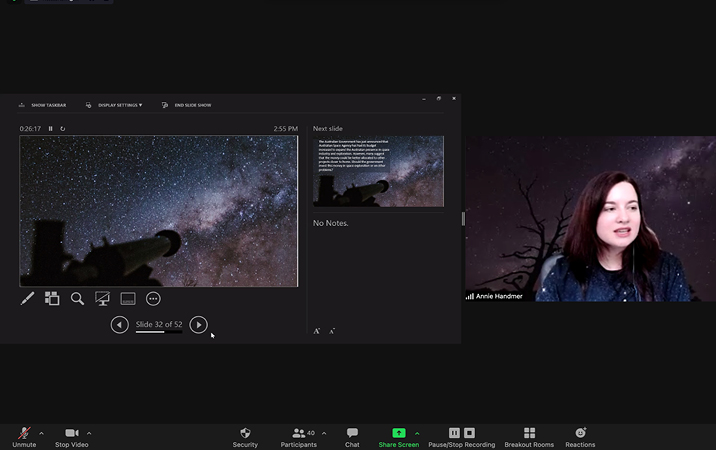Stop the Zoom recording
The height and width of the screenshot is (450, 716).
pos(469,433)
